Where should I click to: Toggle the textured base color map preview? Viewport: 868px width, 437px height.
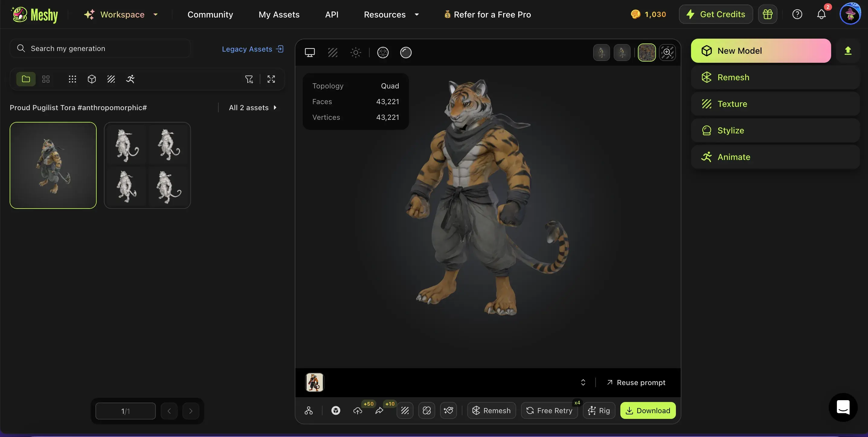[646, 53]
